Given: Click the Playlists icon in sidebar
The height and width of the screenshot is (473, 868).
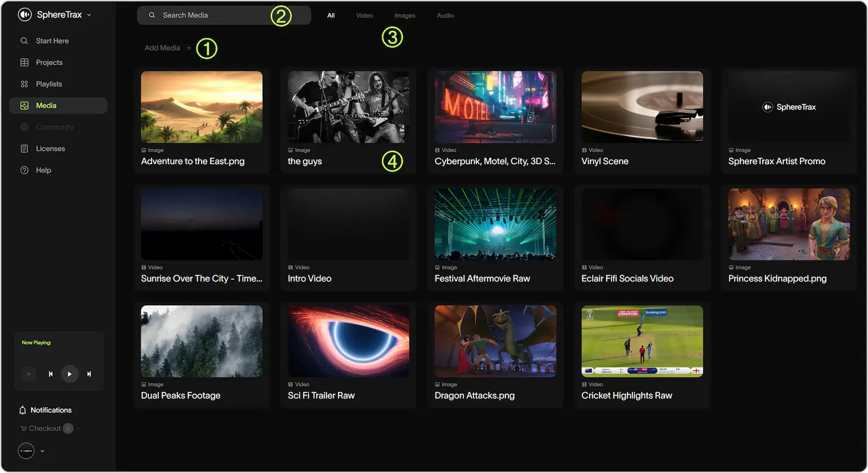Looking at the screenshot, I should pos(24,84).
